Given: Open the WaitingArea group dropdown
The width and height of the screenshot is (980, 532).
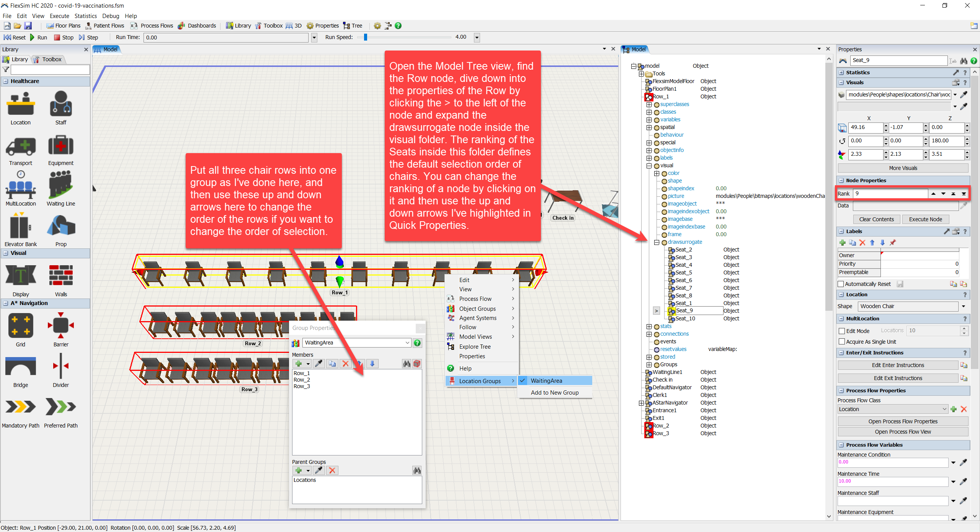Looking at the screenshot, I should (407, 343).
